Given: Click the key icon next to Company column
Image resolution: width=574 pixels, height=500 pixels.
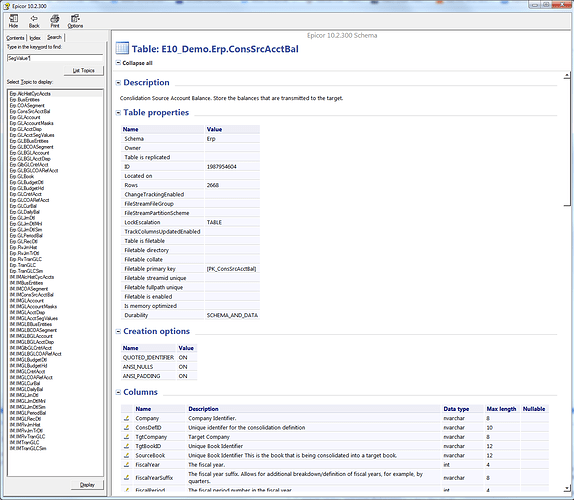Looking at the screenshot, I should [127, 418].
